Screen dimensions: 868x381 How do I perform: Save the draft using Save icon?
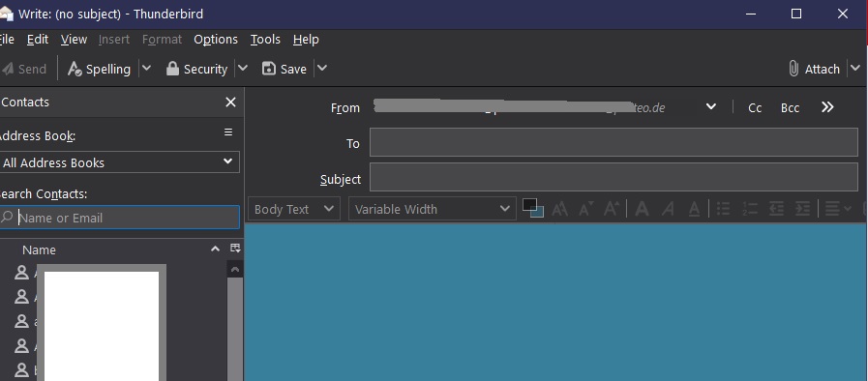click(x=268, y=69)
